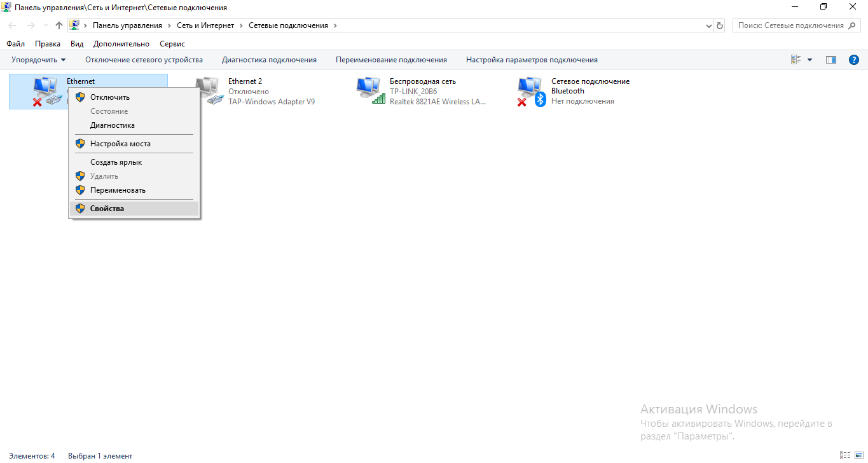Click the Realtek 8821AE Wireless LA... text
This screenshot has width=868, height=463.
pyautogui.click(x=438, y=102)
